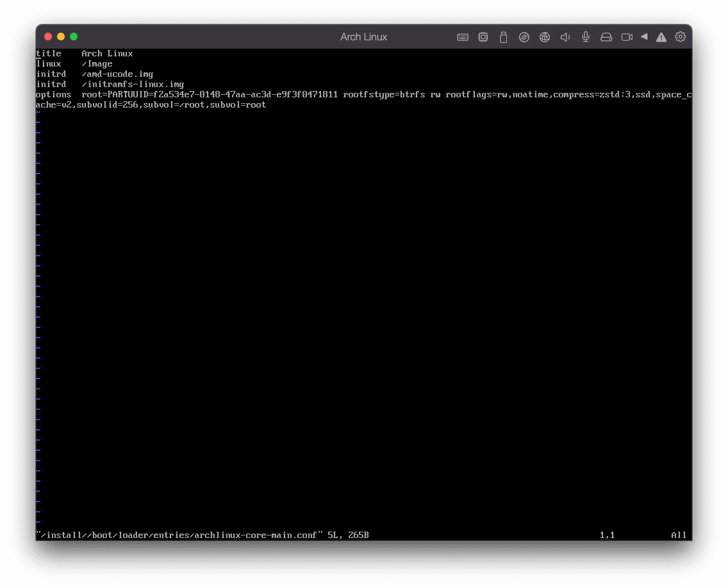Click 'subvolid=256' on the wrapped line
This screenshot has height=588, width=728.
point(107,105)
